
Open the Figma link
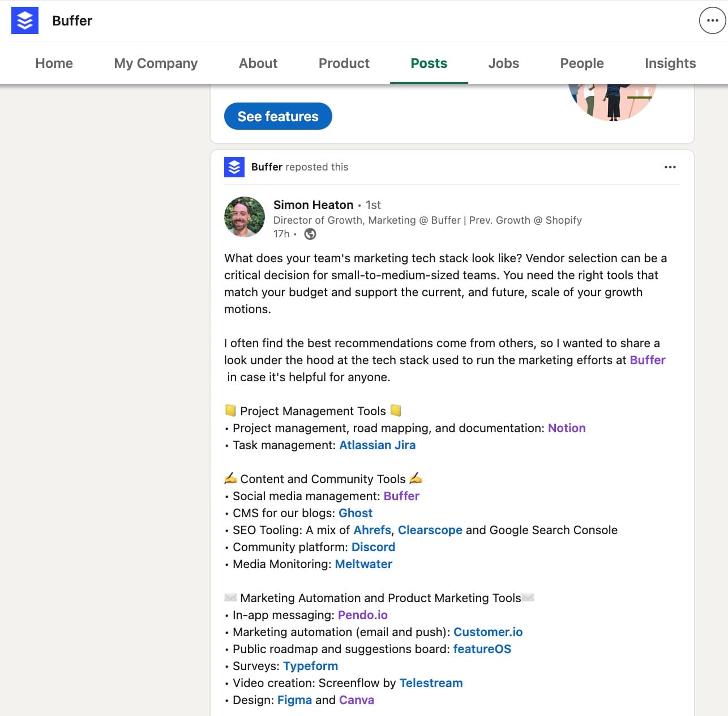(x=294, y=700)
